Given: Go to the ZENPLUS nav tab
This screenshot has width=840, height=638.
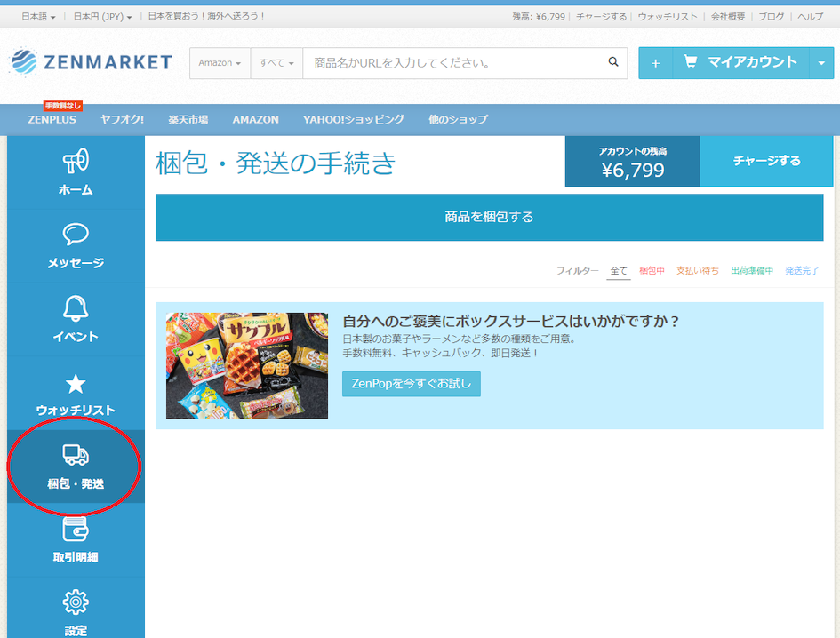Looking at the screenshot, I should [x=52, y=119].
